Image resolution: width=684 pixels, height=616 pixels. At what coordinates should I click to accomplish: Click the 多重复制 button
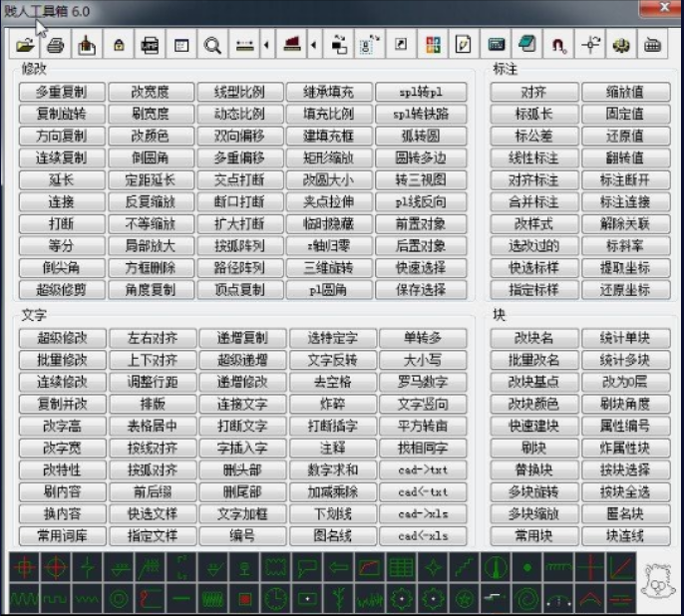[x=61, y=92]
